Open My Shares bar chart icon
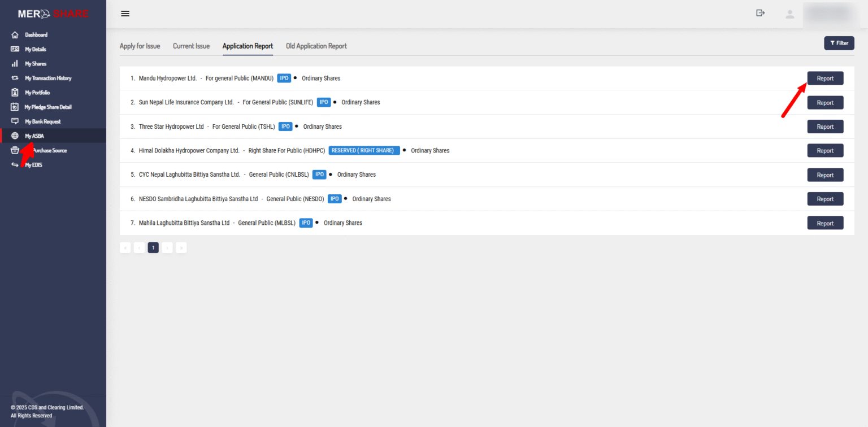Viewport: 868px width, 427px height. click(15, 64)
